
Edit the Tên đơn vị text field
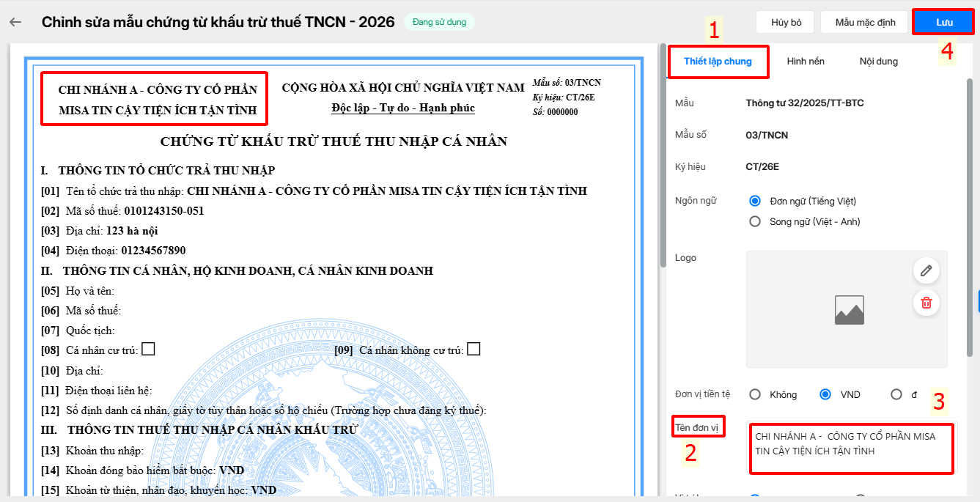[852, 448]
